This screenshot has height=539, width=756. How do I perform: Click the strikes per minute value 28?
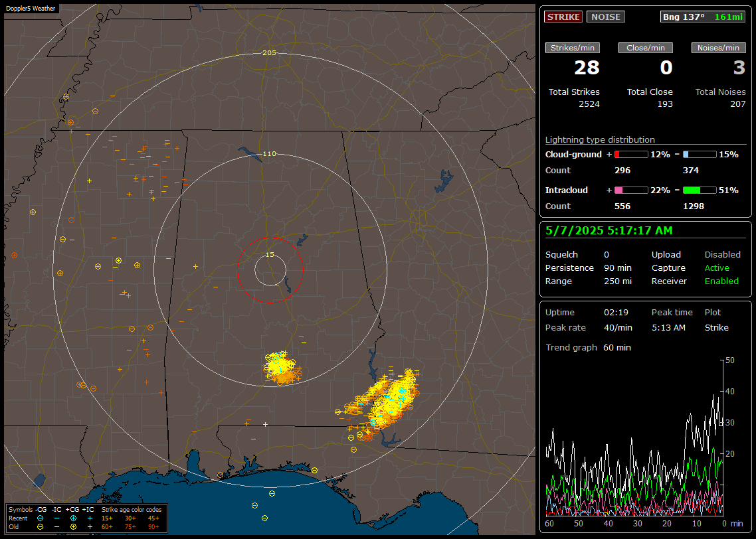(x=587, y=68)
